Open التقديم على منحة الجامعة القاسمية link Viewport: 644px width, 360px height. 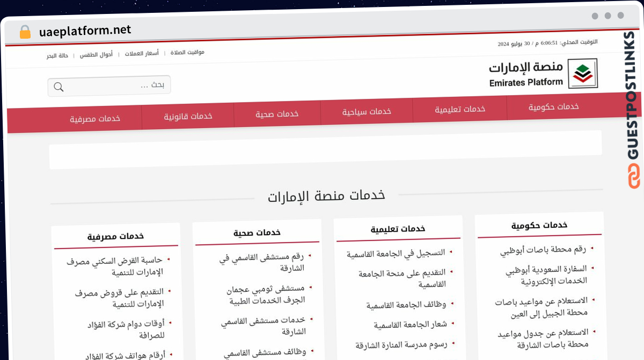[x=402, y=278]
